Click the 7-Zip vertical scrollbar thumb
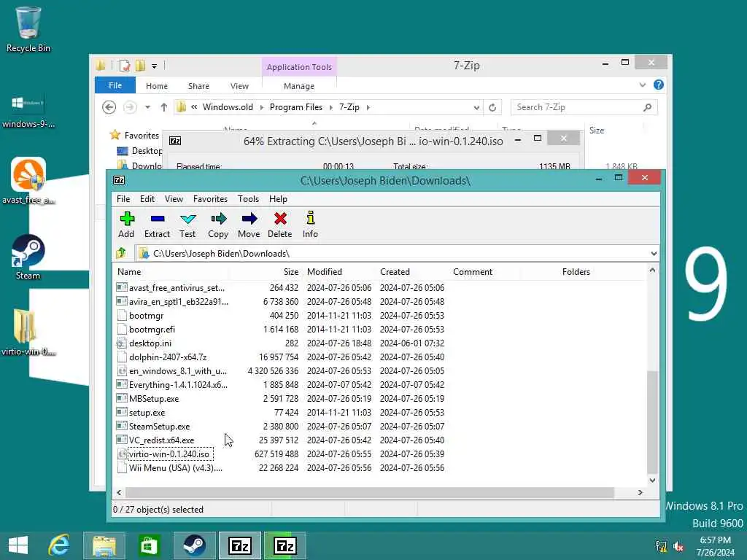Viewport: 747px width, 560px height. pyautogui.click(x=652, y=422)
